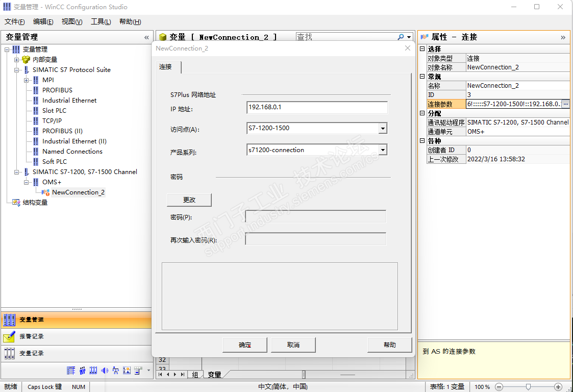Click the S7-1200, S7-1500 Channel driver icon
This screenshot has height=392, width=573.
27,172
